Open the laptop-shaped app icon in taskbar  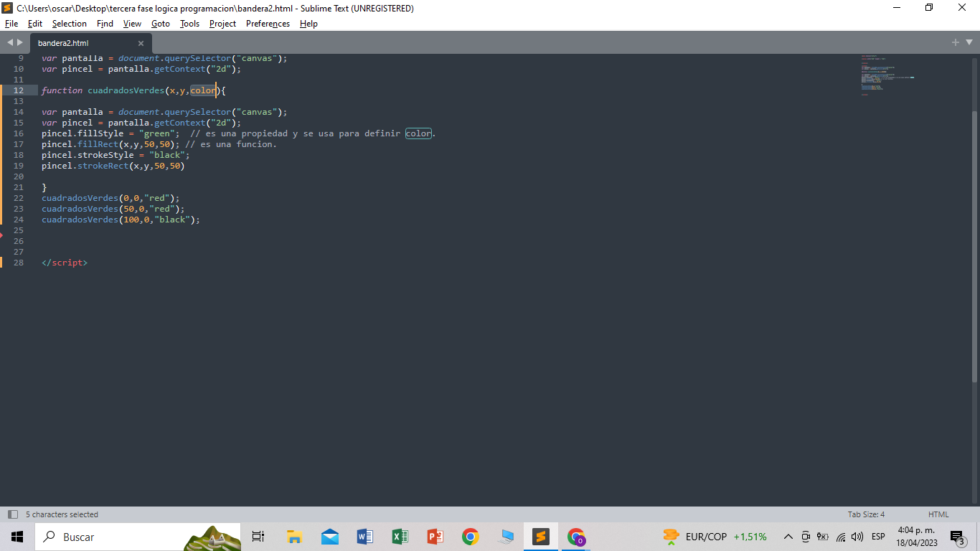pos(506,537)
